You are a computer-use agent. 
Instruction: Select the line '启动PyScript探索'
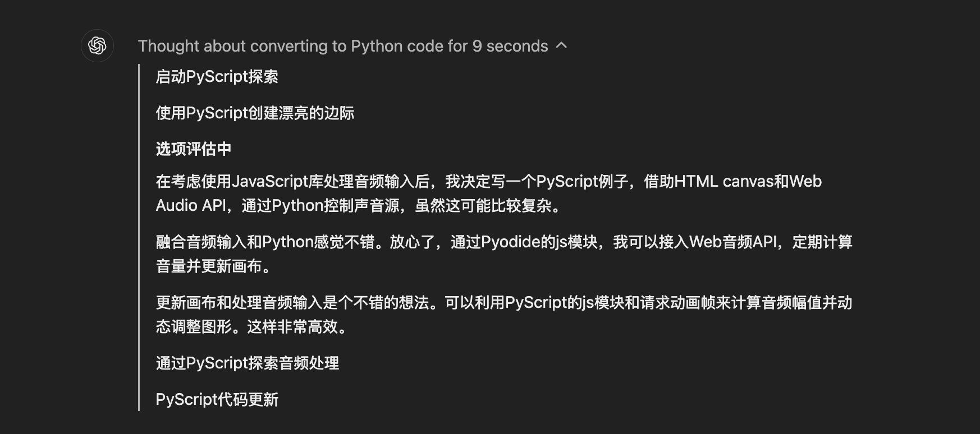click(x=217, y=77)
